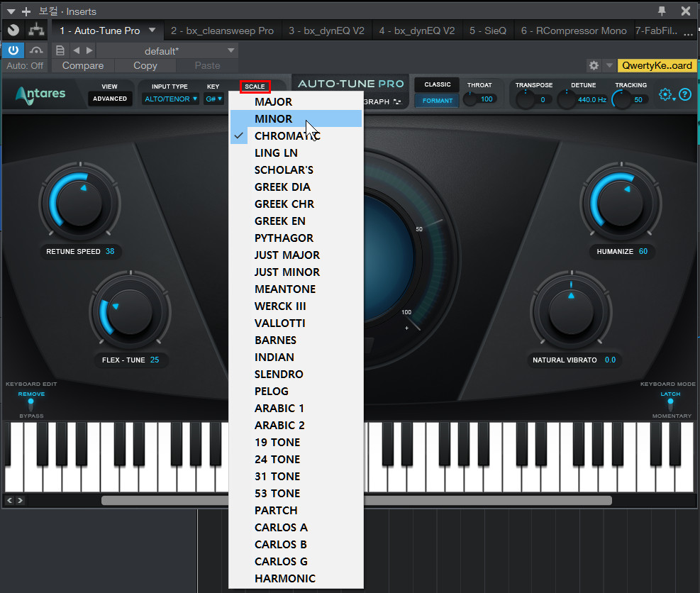The height and width of the screenshot is (593, 700).
Task: Switch to 6 - RCompressor Mono tab
Action: (x=574, y=31)
